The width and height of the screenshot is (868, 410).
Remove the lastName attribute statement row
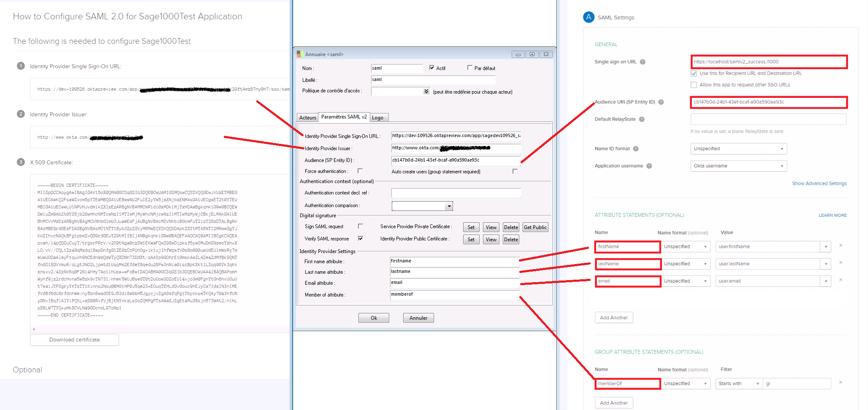coord(841,263)
